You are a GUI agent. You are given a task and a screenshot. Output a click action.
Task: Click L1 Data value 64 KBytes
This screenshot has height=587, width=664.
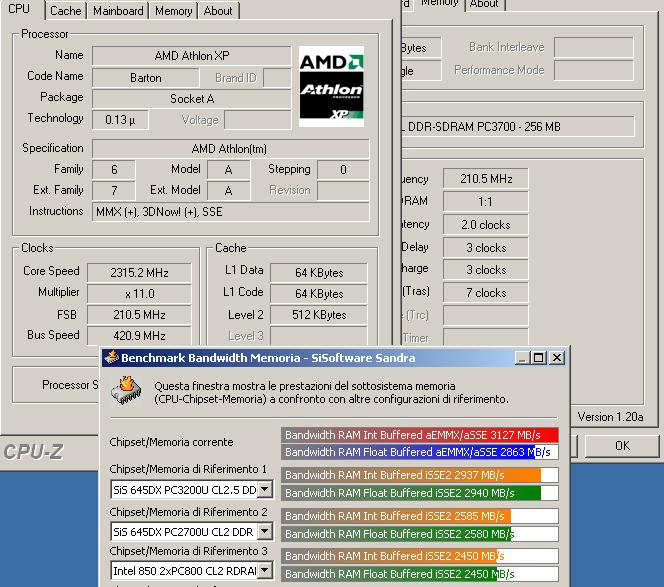pos(318,273)
